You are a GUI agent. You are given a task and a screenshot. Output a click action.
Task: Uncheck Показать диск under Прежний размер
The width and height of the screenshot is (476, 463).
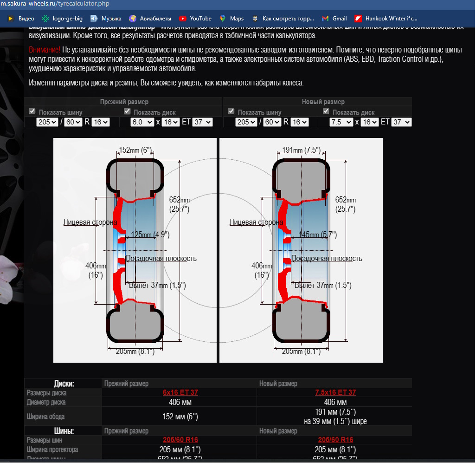click(127, 111)
